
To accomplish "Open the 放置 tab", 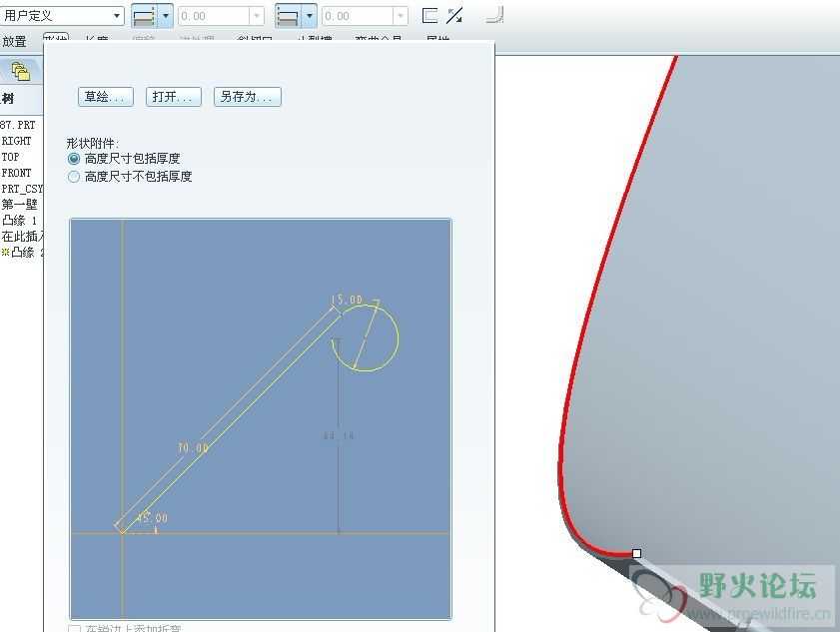I will [x=14, y=41].
